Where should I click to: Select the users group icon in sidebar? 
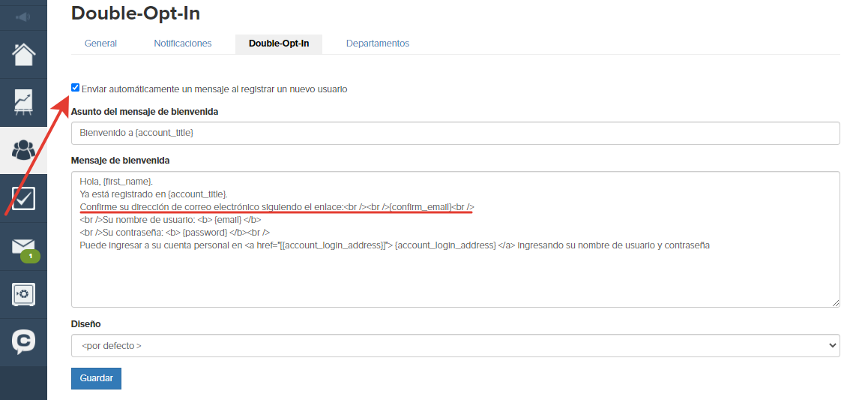(x=23, y=149)
